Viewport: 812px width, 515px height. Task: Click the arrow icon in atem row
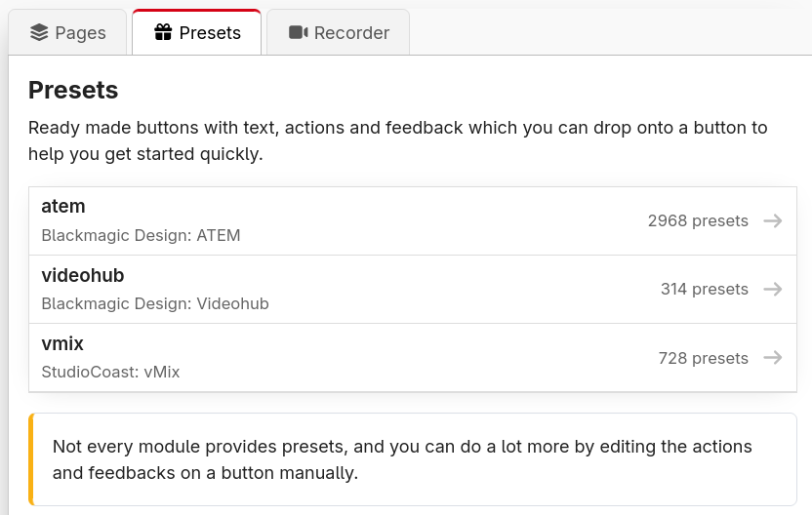pyautogui.click(x=773, y=221)
